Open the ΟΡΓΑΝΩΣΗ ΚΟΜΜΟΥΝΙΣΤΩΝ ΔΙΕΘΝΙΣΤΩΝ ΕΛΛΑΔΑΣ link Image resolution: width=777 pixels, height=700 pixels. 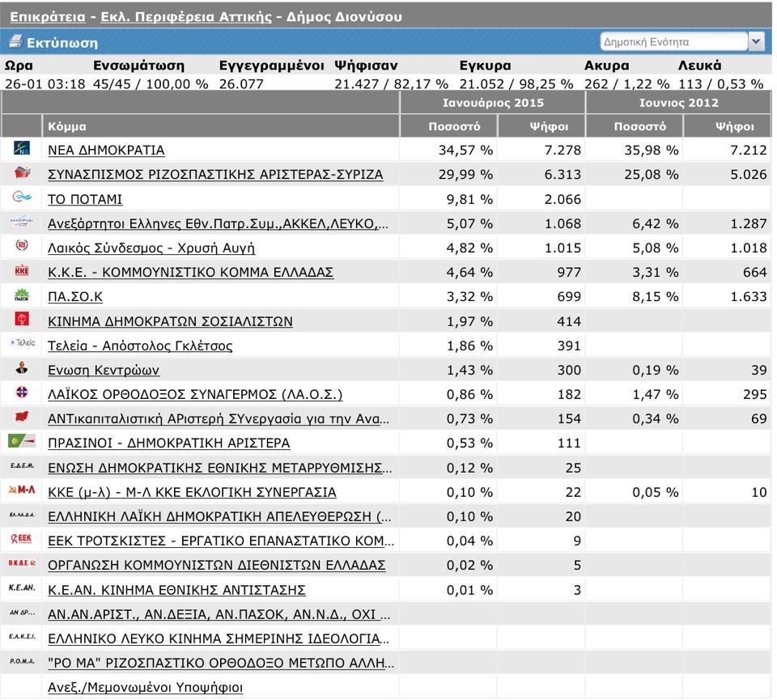(217, 565)
